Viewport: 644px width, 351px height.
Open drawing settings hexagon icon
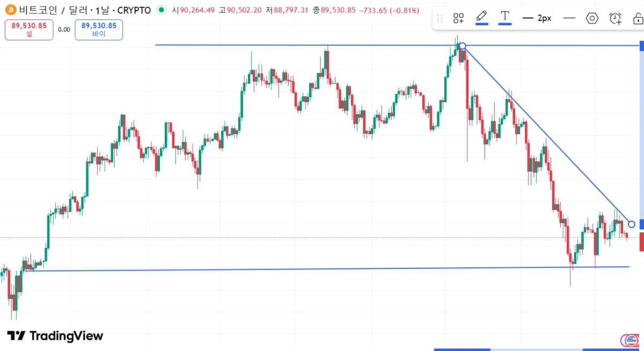[592, 18]
